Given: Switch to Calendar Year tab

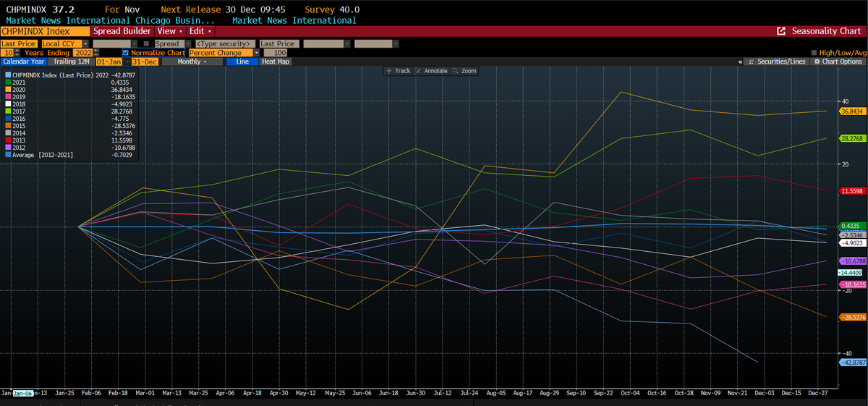Looking at the screenshot, I should 23,62.
